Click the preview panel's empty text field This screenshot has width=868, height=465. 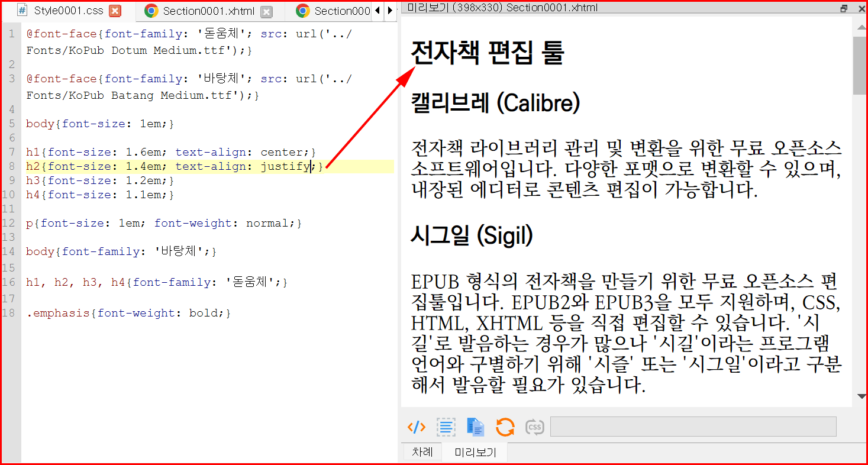pos(693,427)
